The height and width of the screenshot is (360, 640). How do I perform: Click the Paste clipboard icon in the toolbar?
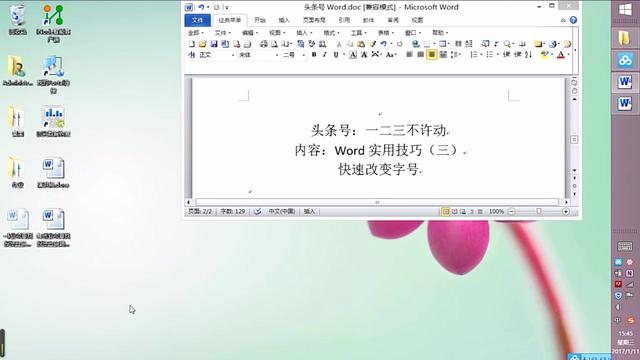[361, 44]
